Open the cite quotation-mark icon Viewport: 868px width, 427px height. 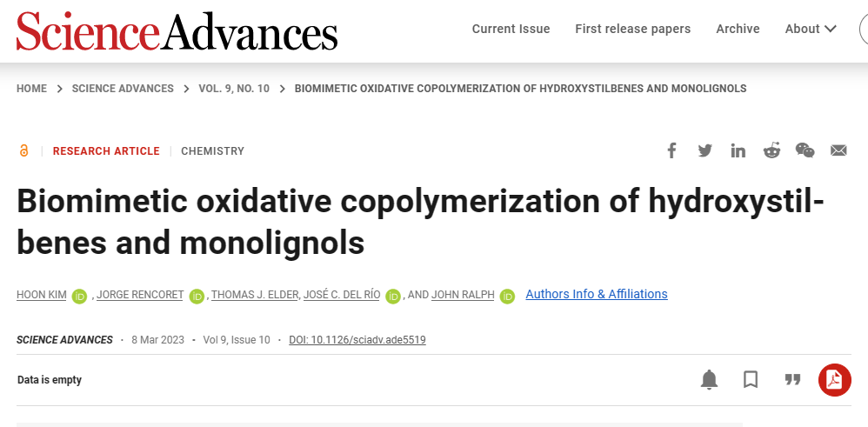[792, 380]
